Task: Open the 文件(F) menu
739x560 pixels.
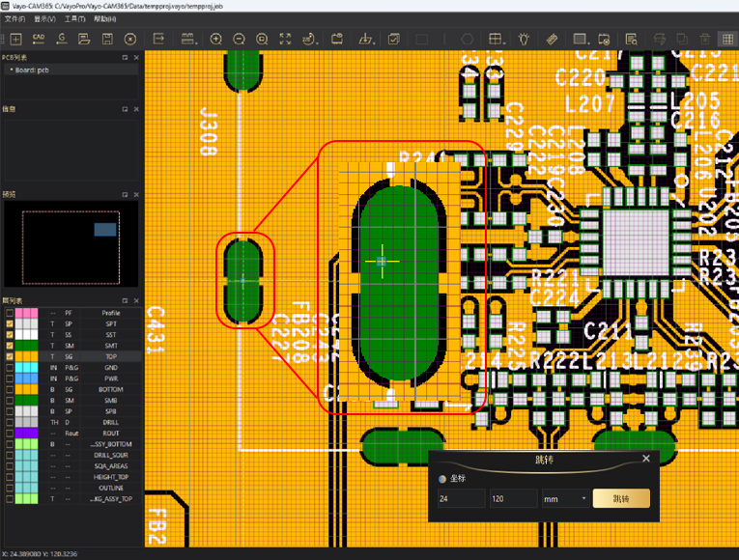Action: (14, 18)
